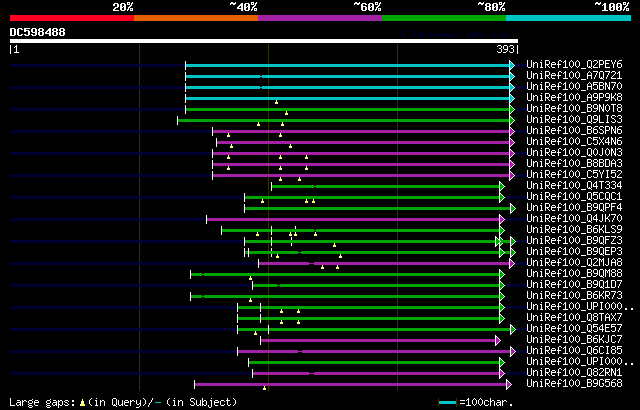Select the UniRef100_B9Q1D7 label

(x=574, y=285)
